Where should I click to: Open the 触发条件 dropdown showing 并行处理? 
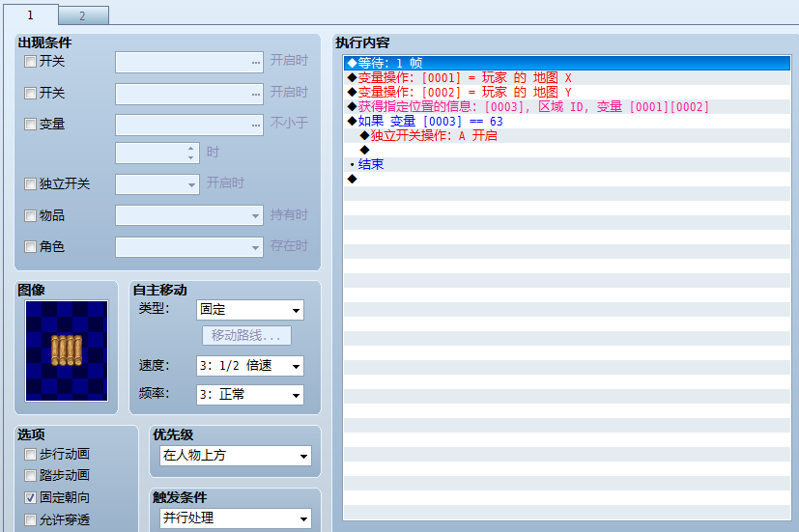click(236, 518)
